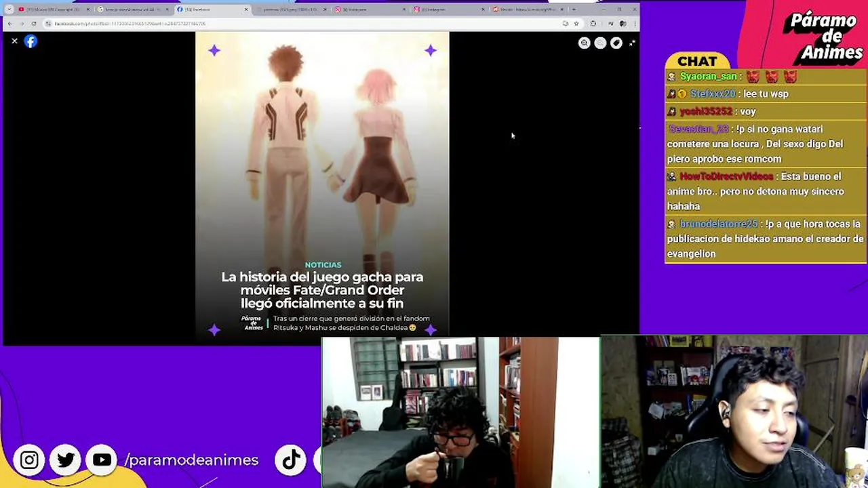Go forward in the browser
Screen dimensions: 868x488
(22, 24)
